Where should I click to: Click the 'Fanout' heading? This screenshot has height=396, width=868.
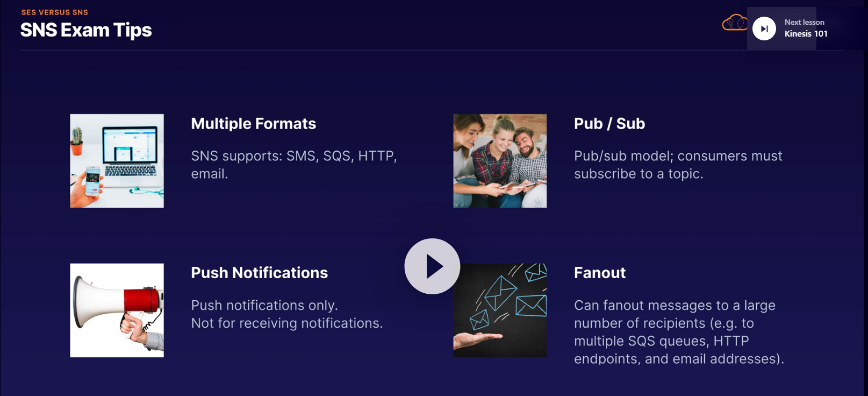[600, 273]
